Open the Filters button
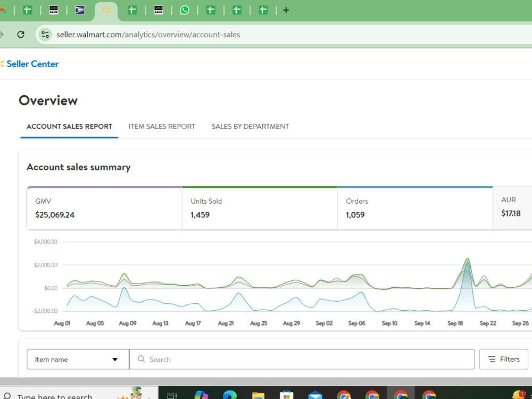The image size is (532, 399). pos(503,359)
